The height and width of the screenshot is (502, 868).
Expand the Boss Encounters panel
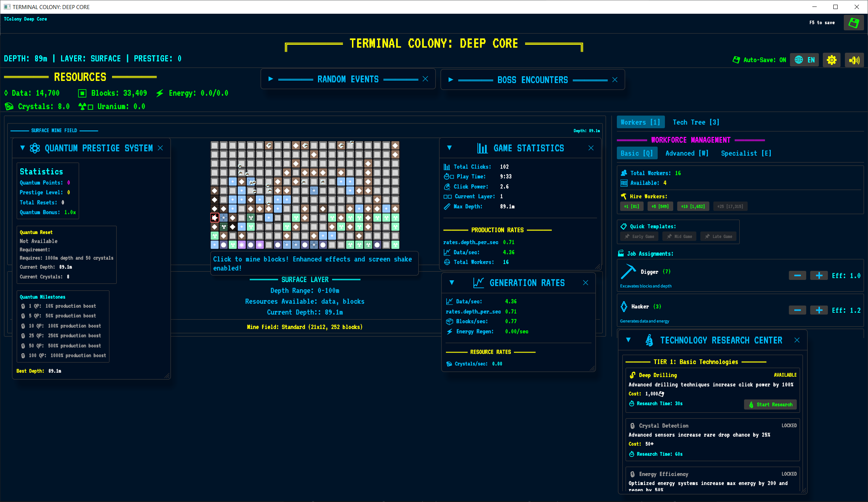(451, 80)
